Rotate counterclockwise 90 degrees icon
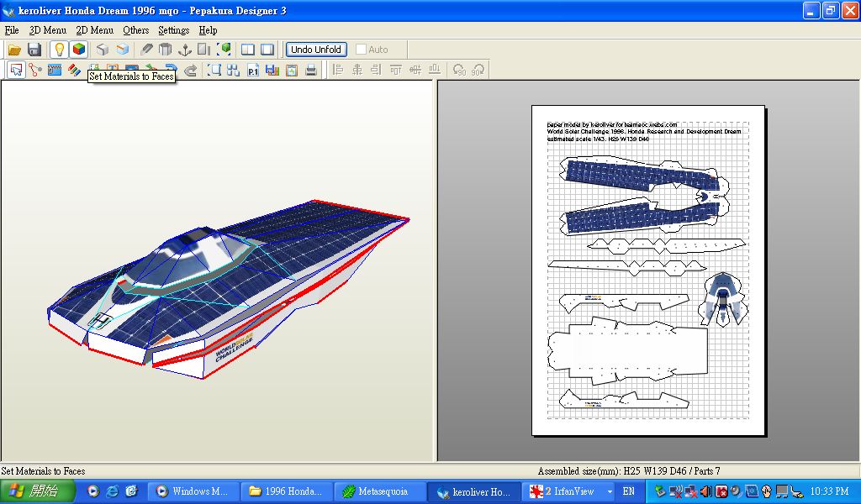The image size is (861, 504). (x=459, y=70)
